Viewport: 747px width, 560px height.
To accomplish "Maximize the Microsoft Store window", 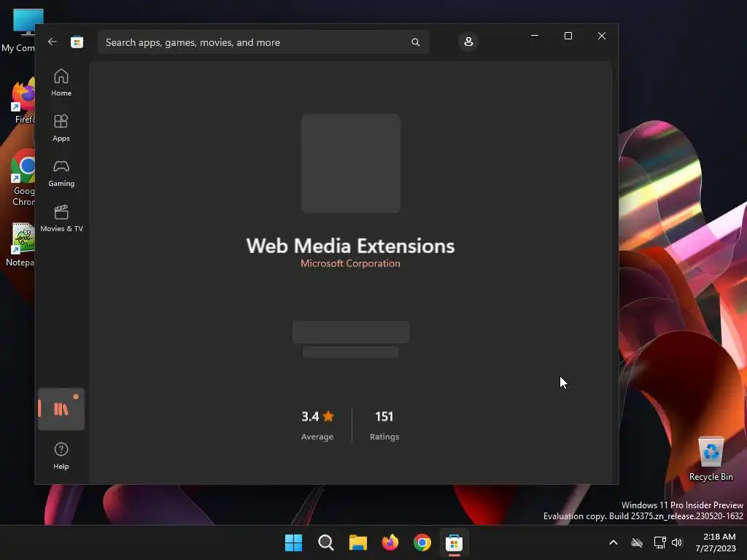I will click(568, 36).
